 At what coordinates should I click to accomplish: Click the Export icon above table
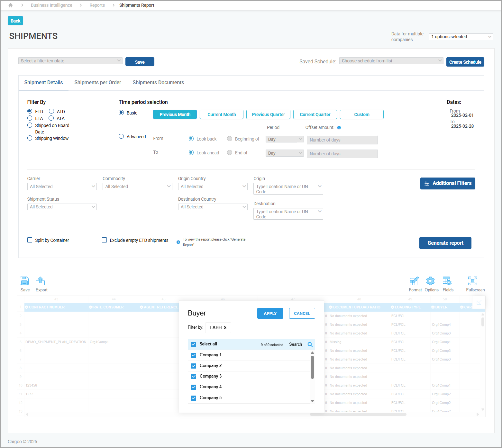coord(41,281)
